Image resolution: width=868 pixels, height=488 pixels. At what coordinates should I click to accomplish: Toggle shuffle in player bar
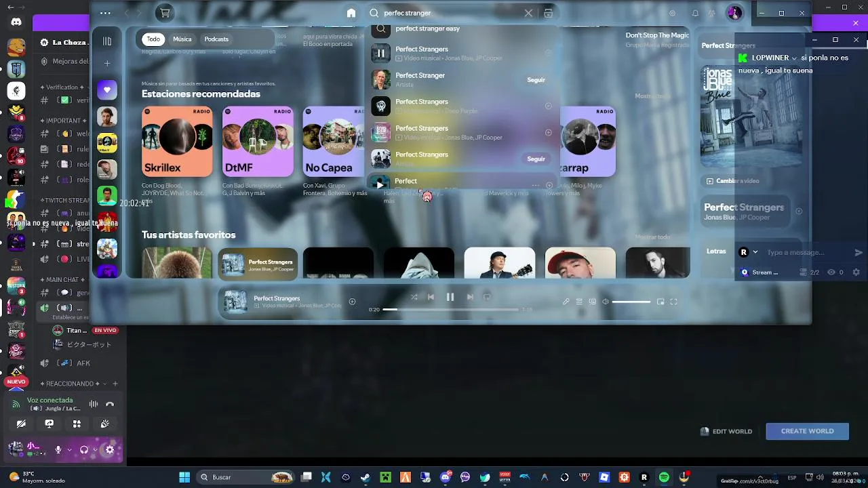coord(414,297)
